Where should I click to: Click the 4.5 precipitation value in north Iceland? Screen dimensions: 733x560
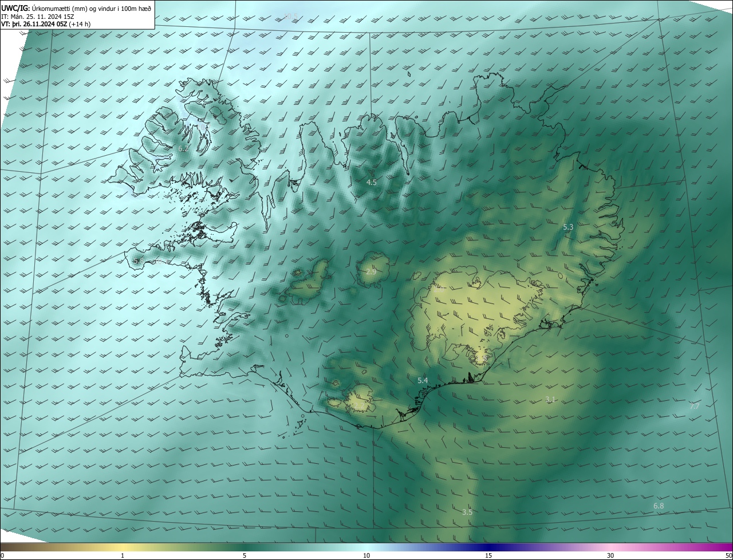click(x=372, y=183)
